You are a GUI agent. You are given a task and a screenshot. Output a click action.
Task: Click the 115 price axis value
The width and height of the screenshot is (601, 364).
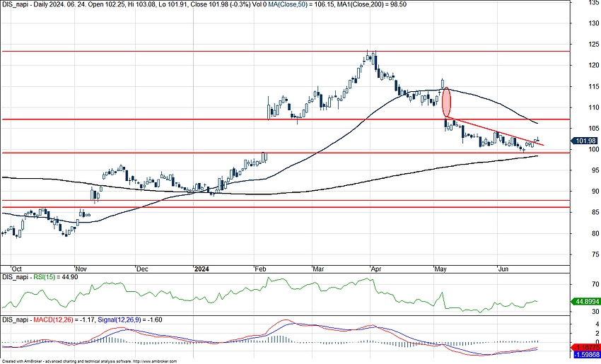tap(594, 87)
